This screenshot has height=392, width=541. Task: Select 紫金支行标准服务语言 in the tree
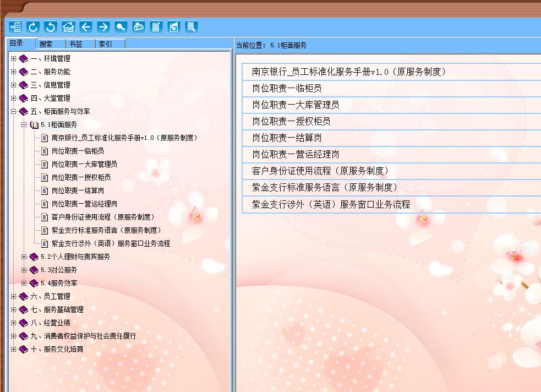click(x=106, y=230)
